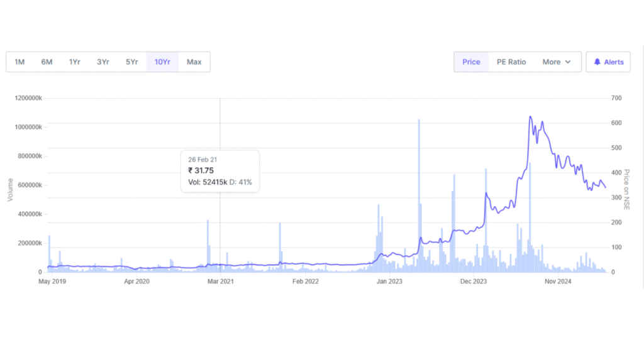
Task: Click the May 2019 axis label
Action: pyautogui.click(x=52, y=282)
